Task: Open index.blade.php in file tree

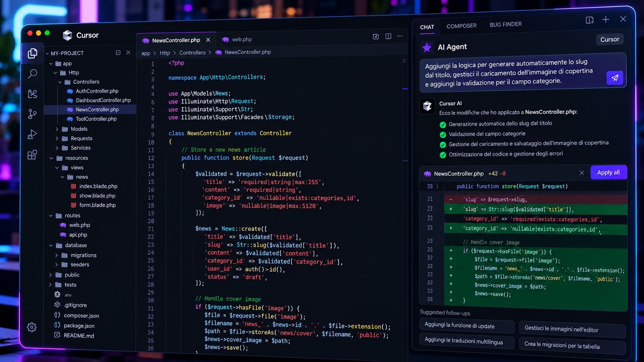Action: click(98, 186)
